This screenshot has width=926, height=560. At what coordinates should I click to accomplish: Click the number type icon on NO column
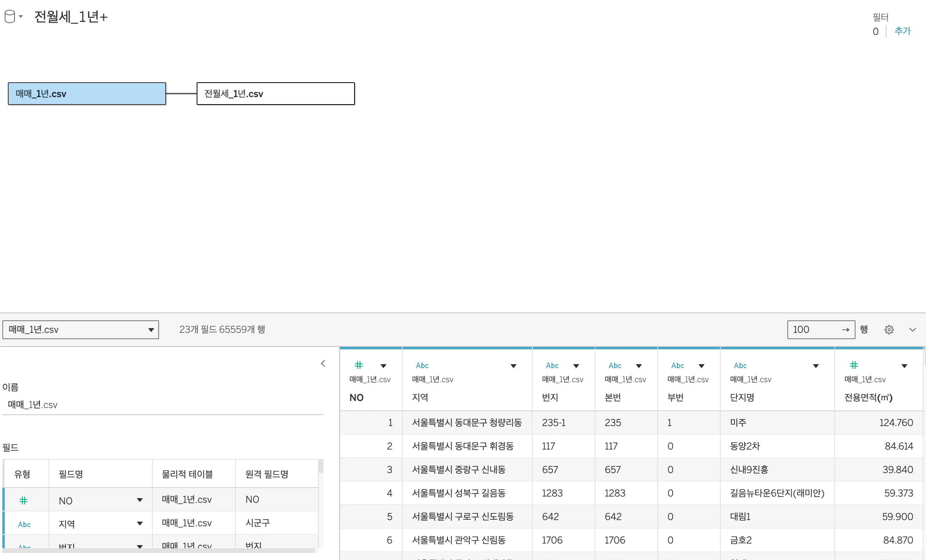point(358,365)
